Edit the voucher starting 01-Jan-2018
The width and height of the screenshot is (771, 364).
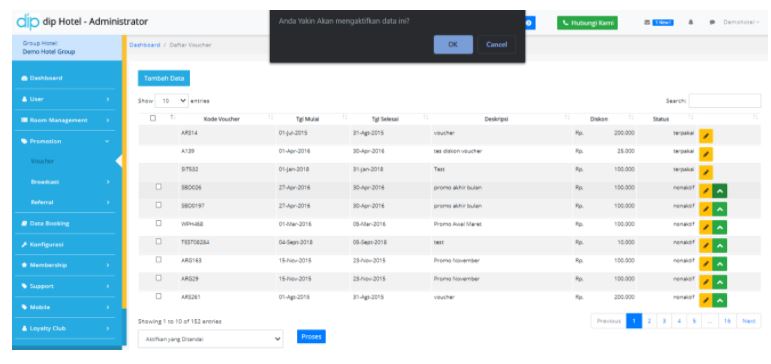coord(706,173)
